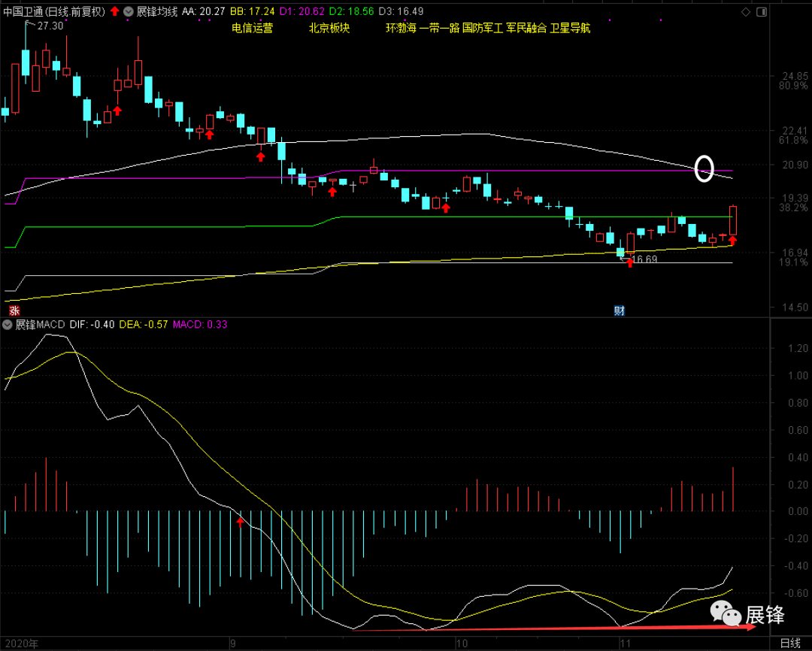Click the 38.2% retracement label
This screenshot has height=651, width=812.
(x=793, y=207)
